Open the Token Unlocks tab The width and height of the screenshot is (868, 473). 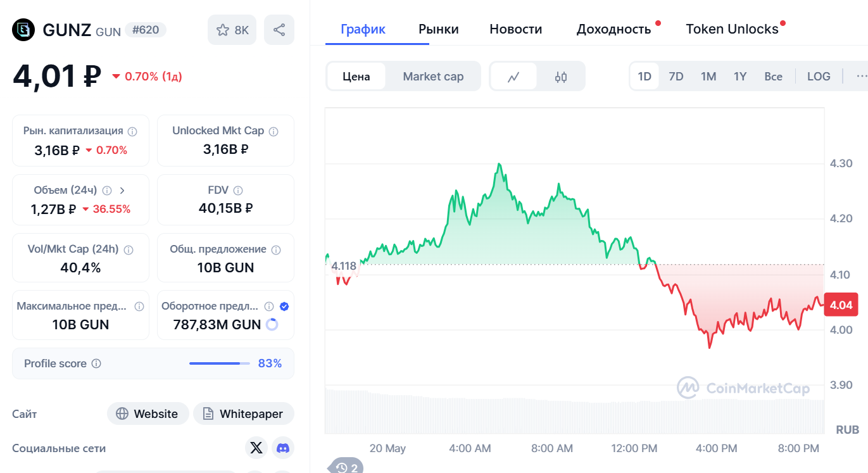point(732,29)
